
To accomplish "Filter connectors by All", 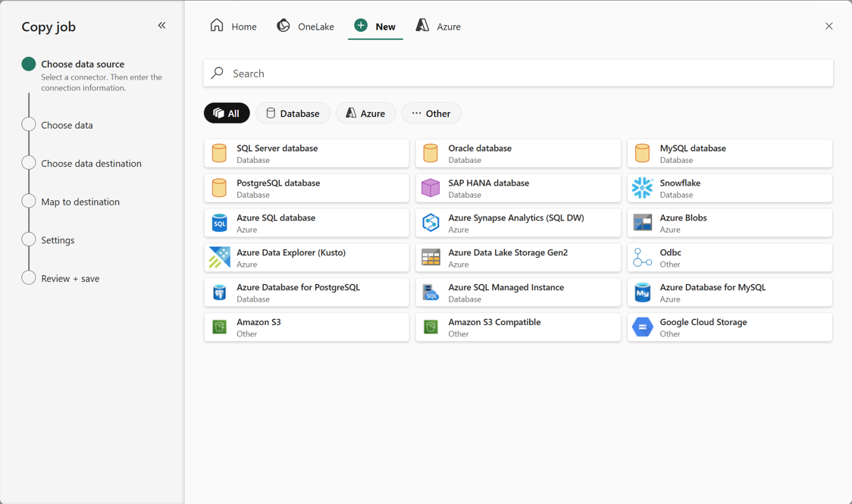I will pyautogui.click(x=227, y=113).
